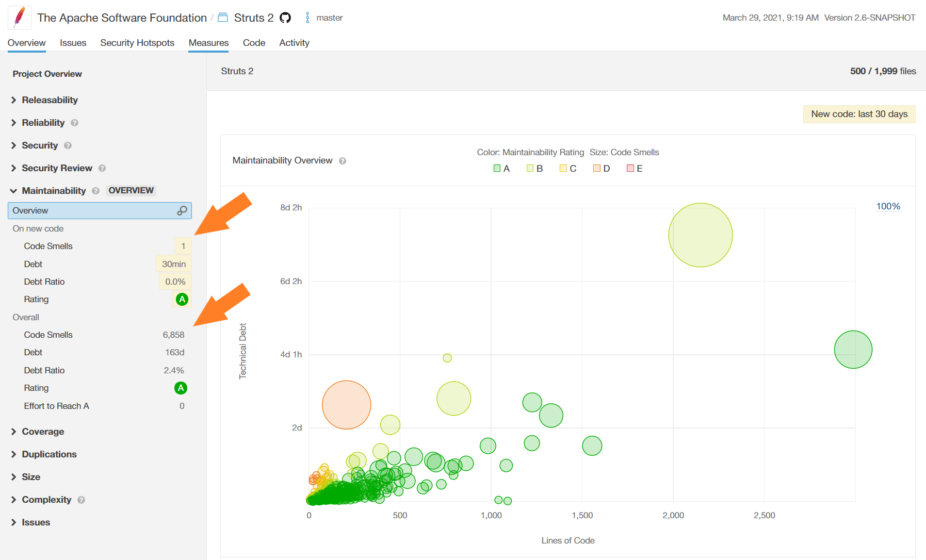Screen dimensions: 926x560
Task: Expand the Releasability section
Action: 45,100
